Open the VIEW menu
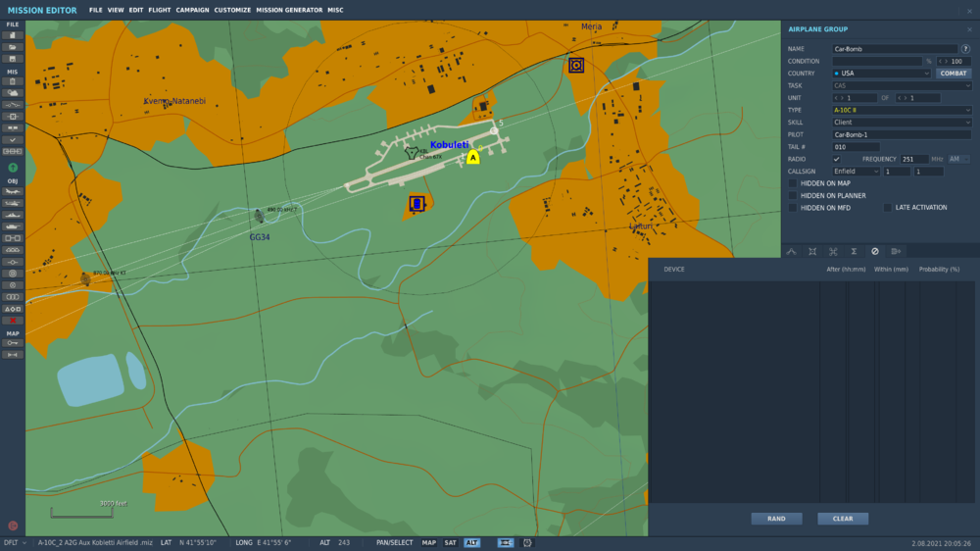 pos(116,10)
